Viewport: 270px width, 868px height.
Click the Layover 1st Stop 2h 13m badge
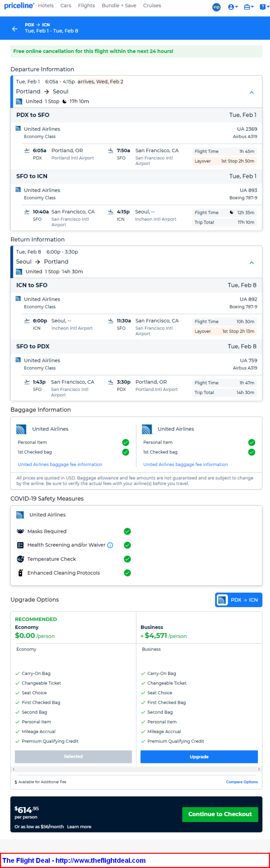(x=224, y=331)
